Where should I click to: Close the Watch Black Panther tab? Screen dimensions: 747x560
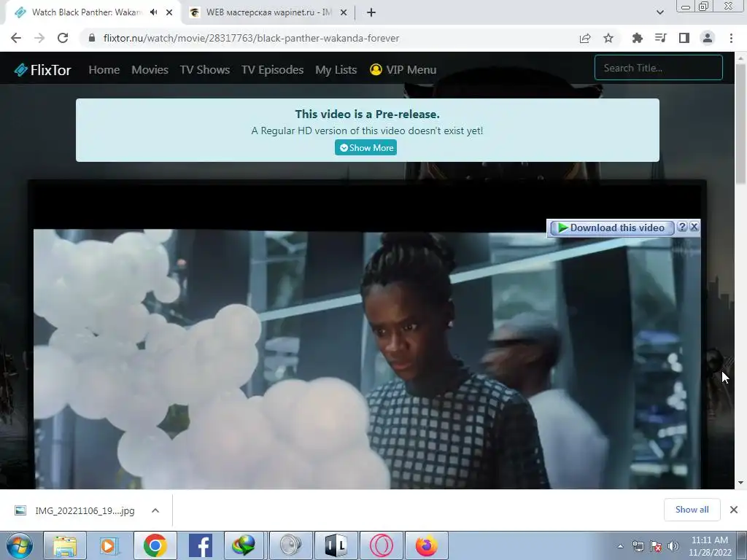(169, 12)
